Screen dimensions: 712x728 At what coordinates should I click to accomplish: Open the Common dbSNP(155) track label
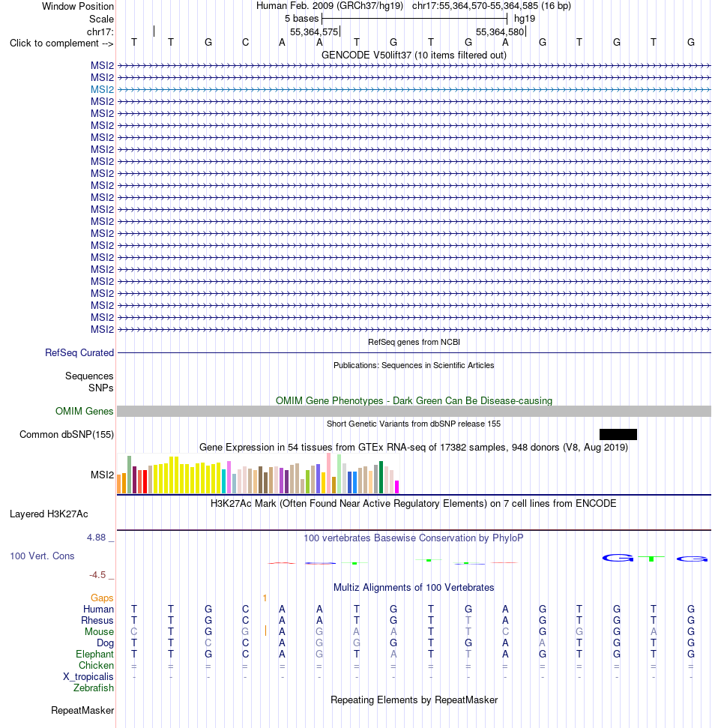click(67, 435)
